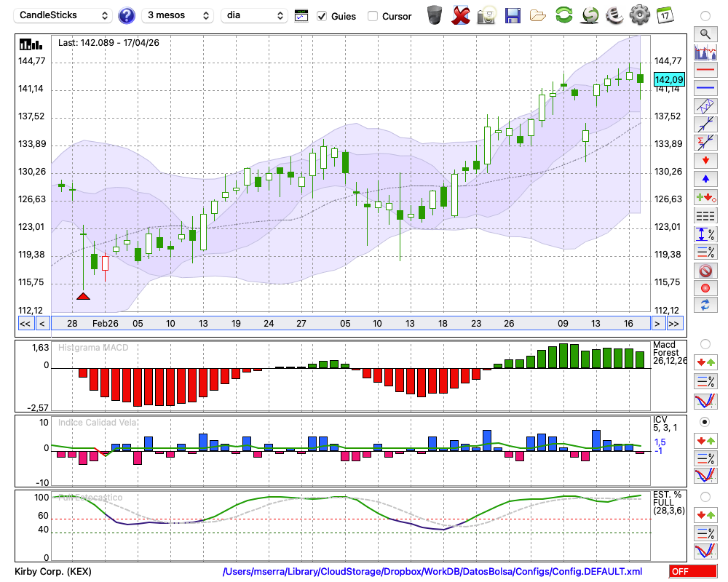Open the blue question mark help
728x582 pixels.
coord(127,16)
